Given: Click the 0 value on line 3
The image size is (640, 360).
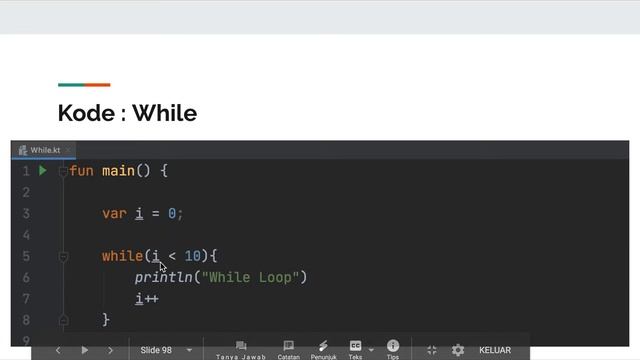Looking at the screenshot, I should (x=172, y=213).
